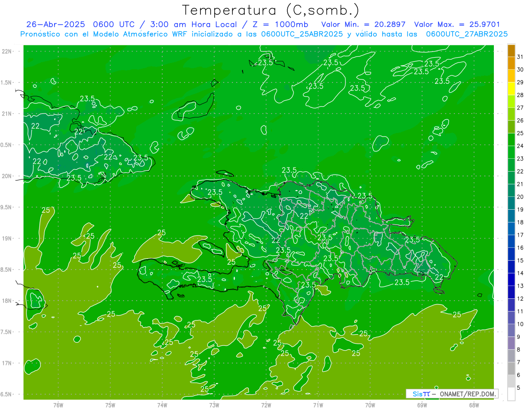Click the white swatch below legend value 5
Image resolution: width=532 pixels, height=411 pixels.
point(511,394)
